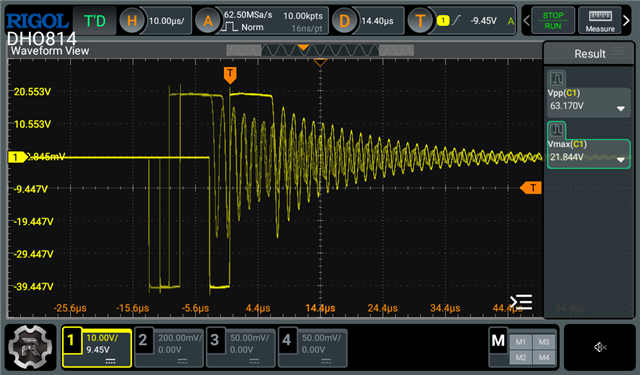This screenshot has height=375, width=640.
Task: Select the pulse waveform icon beside Norm
Action: click(229, 27)
